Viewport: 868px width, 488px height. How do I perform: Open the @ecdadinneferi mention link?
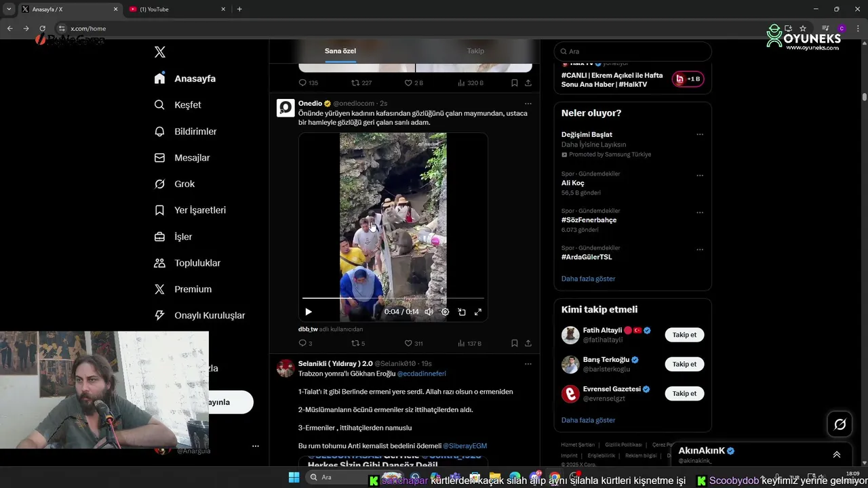[x=422, y=373]
